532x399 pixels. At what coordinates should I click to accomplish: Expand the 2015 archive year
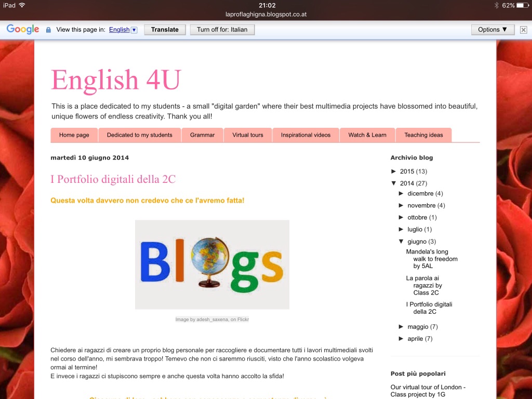[394, 171]
